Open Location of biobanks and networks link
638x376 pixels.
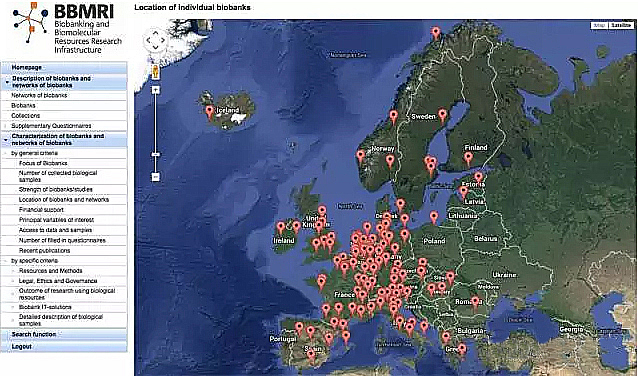(64, 200)
